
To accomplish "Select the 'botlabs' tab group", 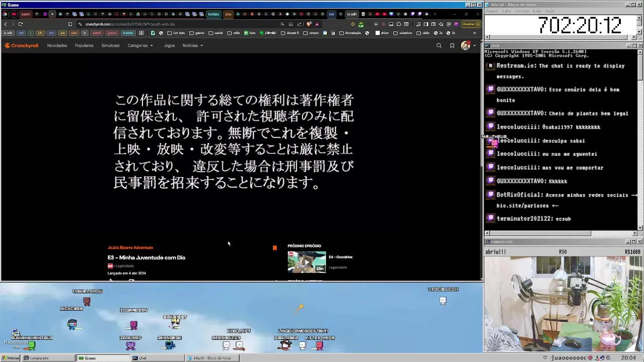I will [213, 14].
